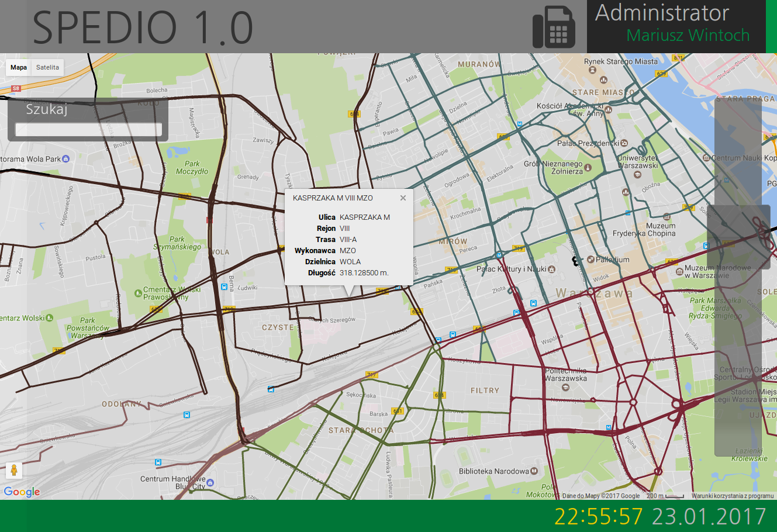Switch to the Satelita map view
This screenshot has width=777, height=532.
point(47,67)
